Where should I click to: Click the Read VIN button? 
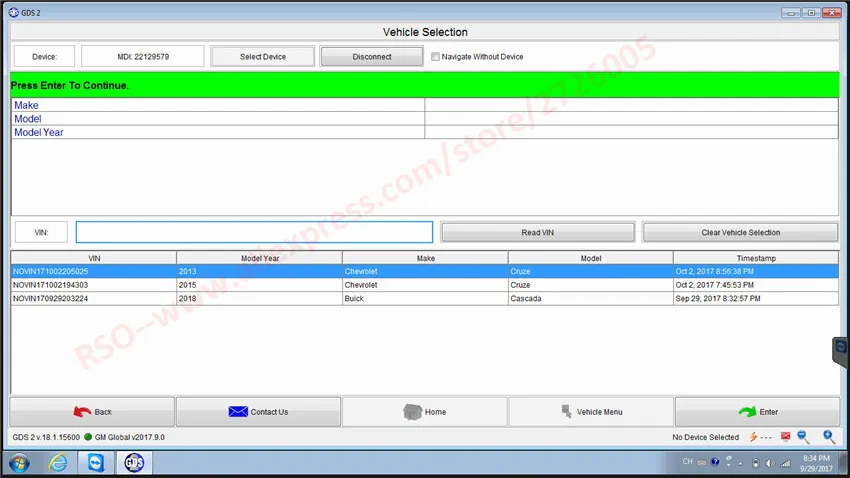click(538, 232)
